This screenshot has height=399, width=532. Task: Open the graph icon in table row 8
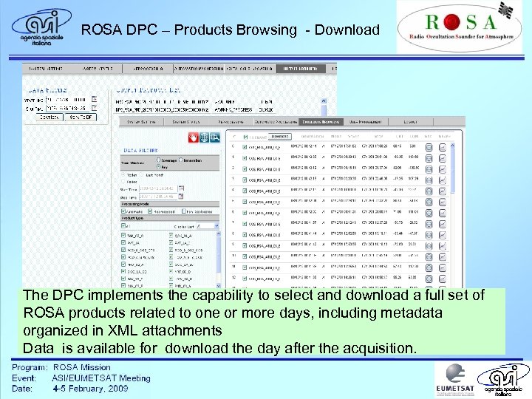443,235
